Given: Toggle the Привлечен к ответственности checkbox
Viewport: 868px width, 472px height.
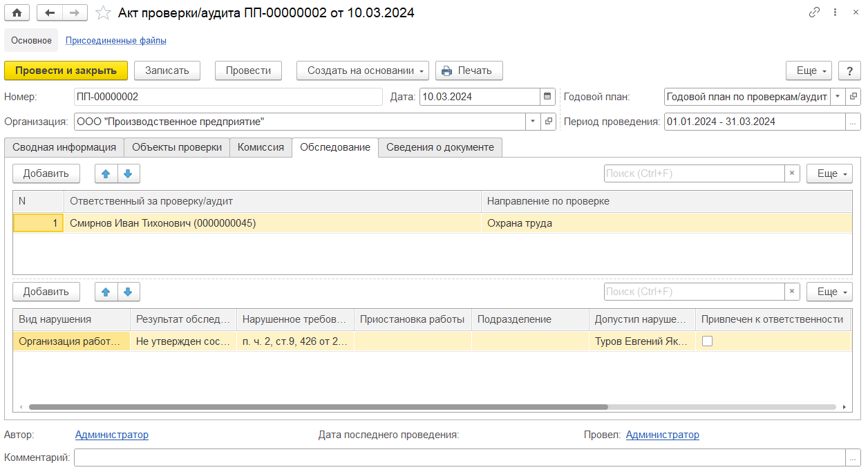Looking at the screenshot, I should 707,341.
